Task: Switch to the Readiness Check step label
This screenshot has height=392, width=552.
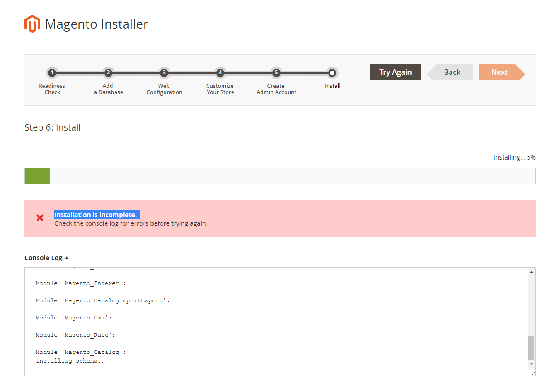Action: coord(52,89)
